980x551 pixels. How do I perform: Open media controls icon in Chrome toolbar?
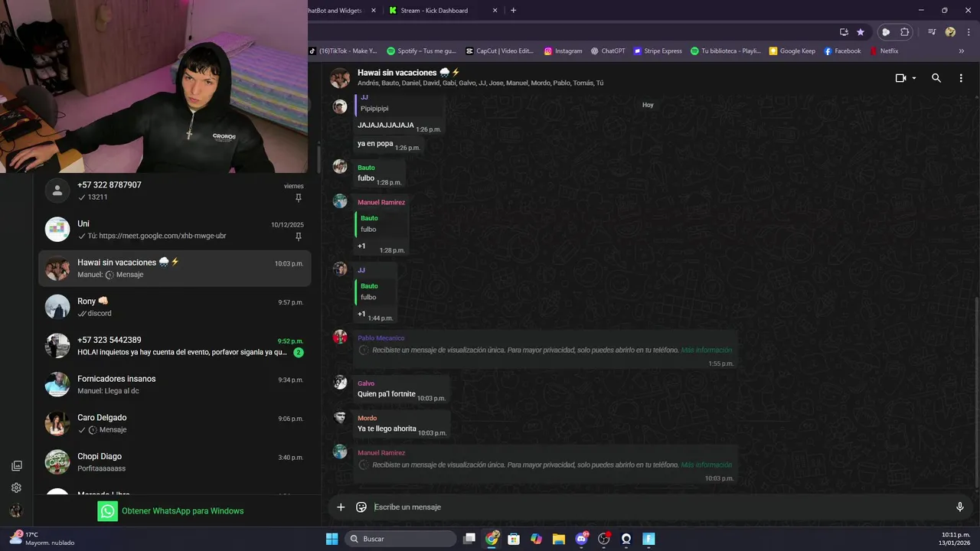(932, 32)
